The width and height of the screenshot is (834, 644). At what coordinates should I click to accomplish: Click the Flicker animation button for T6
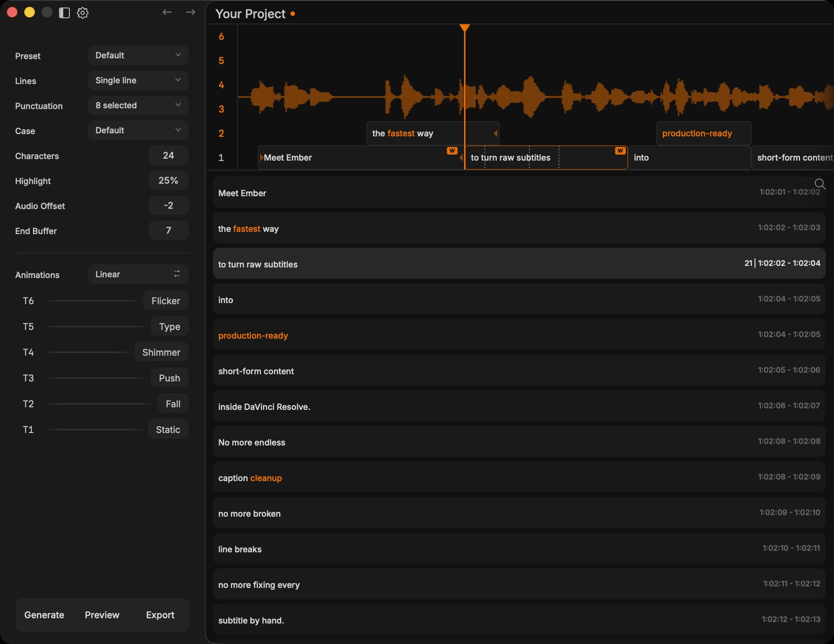pos(166,301)
